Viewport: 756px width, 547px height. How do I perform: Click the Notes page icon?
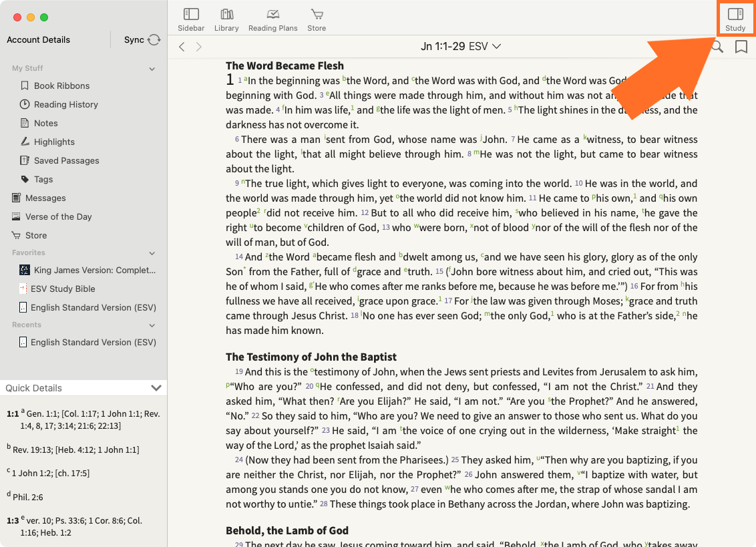point(25,123)
